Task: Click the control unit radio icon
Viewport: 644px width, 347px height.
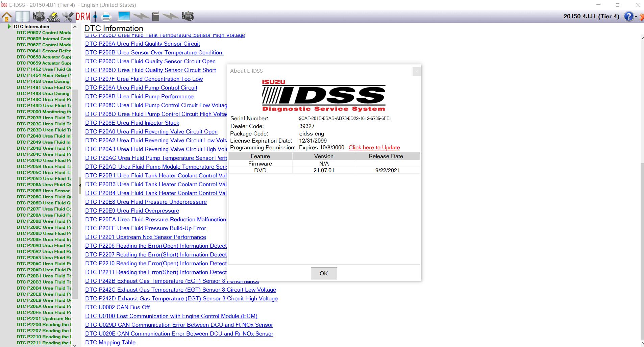Action: 155,16
